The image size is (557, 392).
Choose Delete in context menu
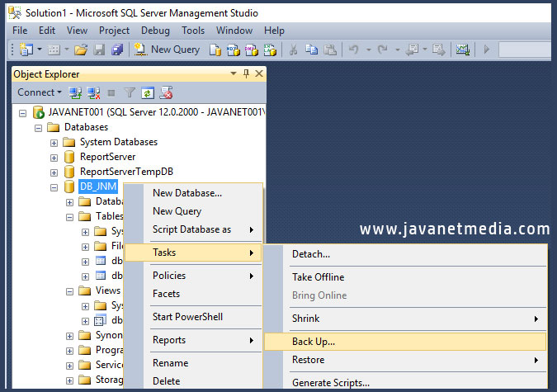(x=194, y=381)
